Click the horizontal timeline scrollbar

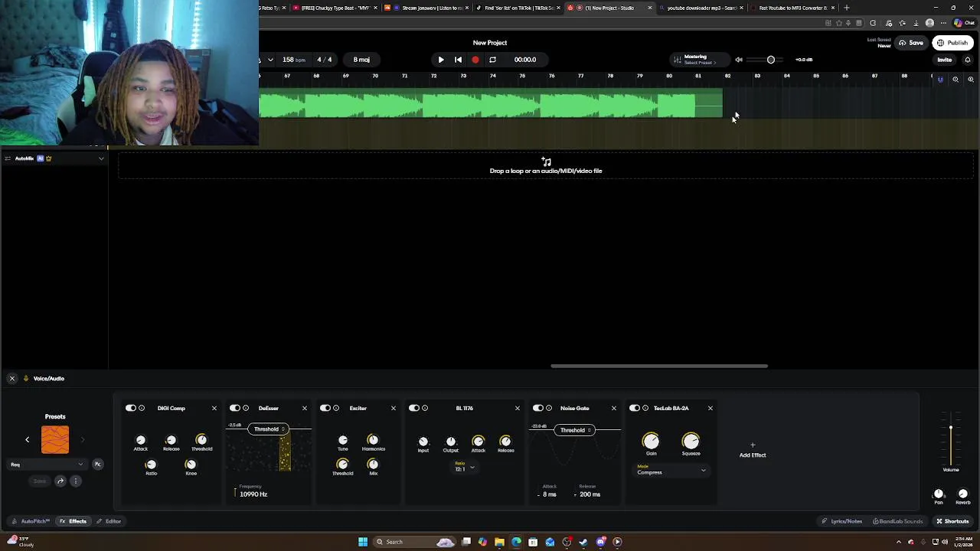[659, 367]
